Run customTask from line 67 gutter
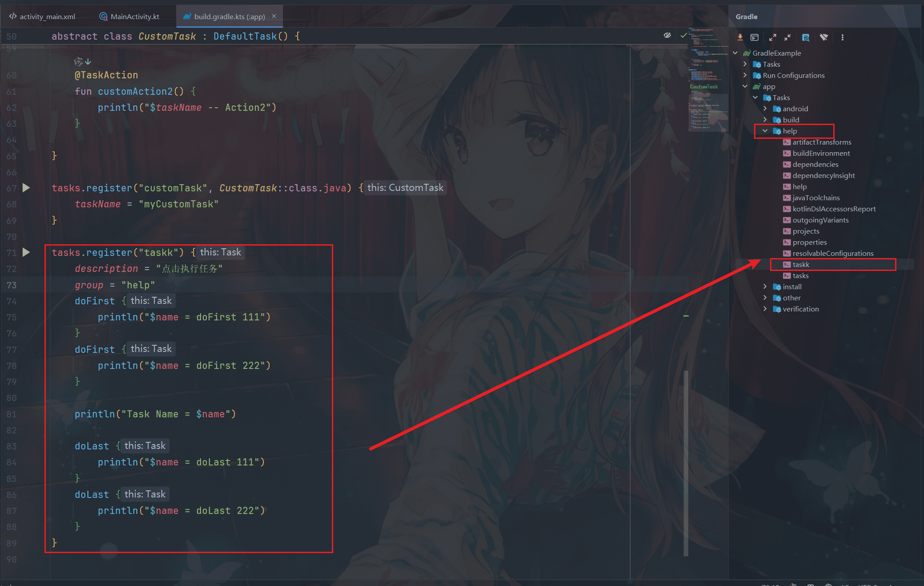This screenshot has height=586, width=924. point(26,188)
